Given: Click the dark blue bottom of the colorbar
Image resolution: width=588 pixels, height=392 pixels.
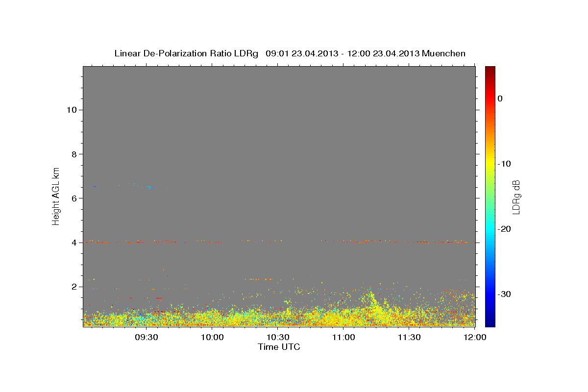Looking at the screenshot, I should click(x=490, y=322).
